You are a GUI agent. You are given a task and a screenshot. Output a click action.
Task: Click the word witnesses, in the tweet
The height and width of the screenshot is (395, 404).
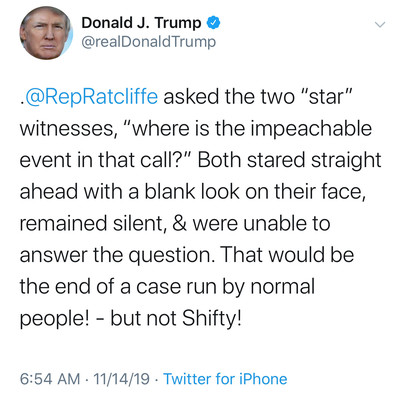point(67,129)
